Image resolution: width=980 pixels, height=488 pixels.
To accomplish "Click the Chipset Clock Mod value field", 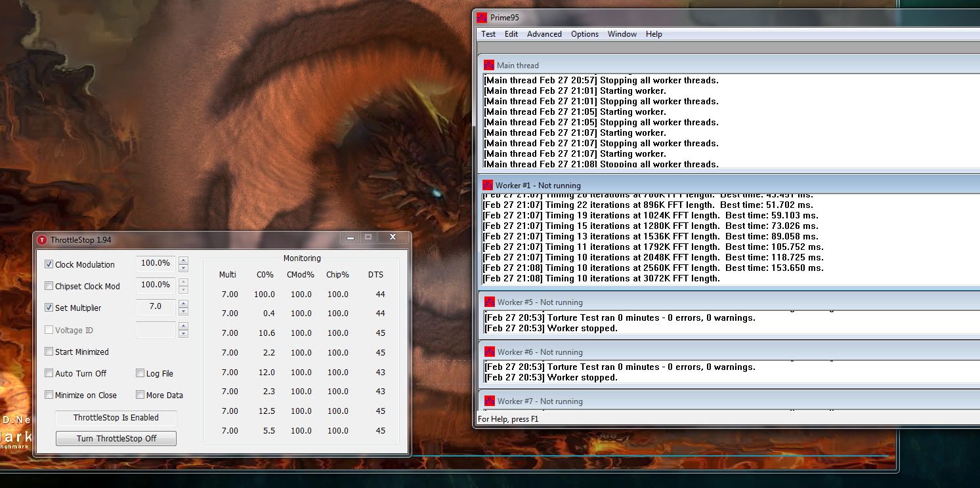I will coord(156,285).
